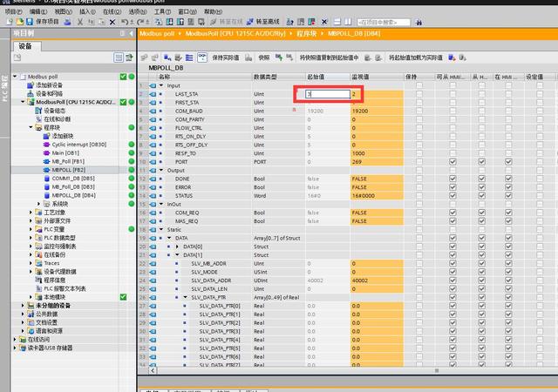The image size is (558, 392).
Task: Click 将快照值复制到起始值中 button
Action: point(329,57)
